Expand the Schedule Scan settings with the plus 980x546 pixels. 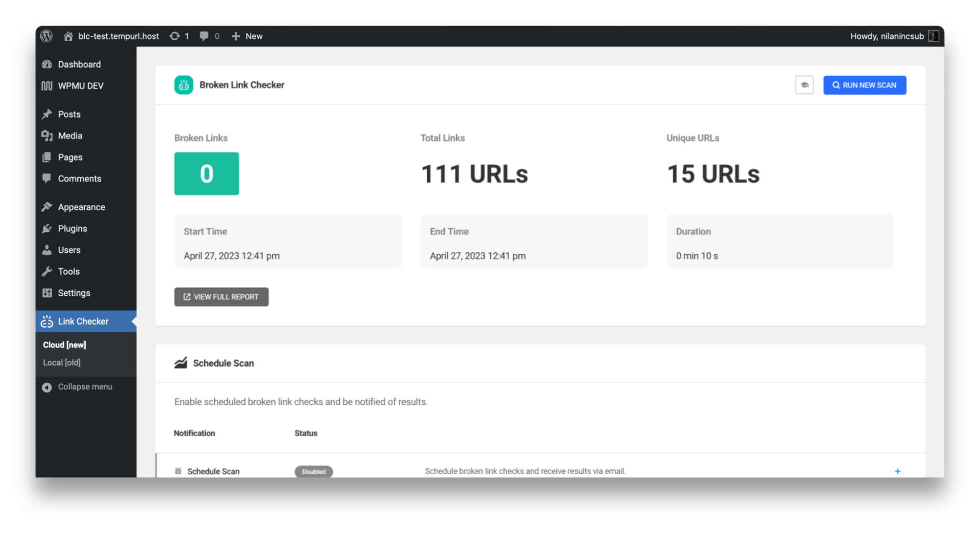pyautogui.click(x=898, y=471)
